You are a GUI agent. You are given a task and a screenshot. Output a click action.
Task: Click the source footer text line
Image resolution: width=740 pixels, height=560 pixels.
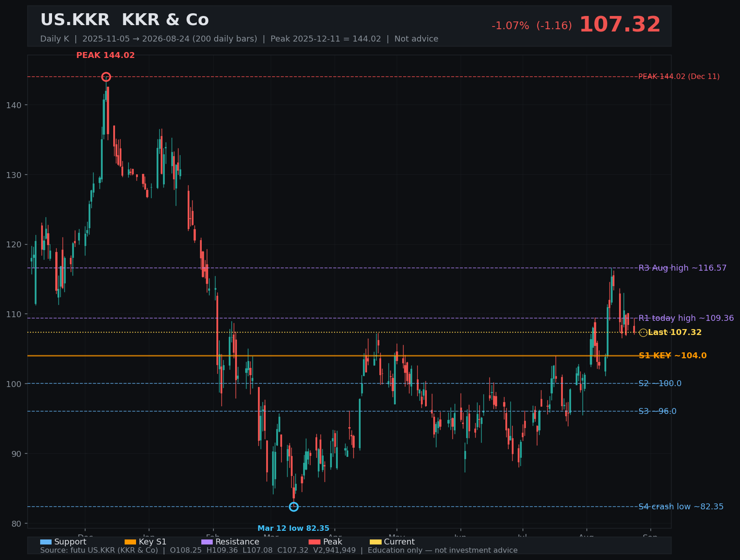(279, 550)
